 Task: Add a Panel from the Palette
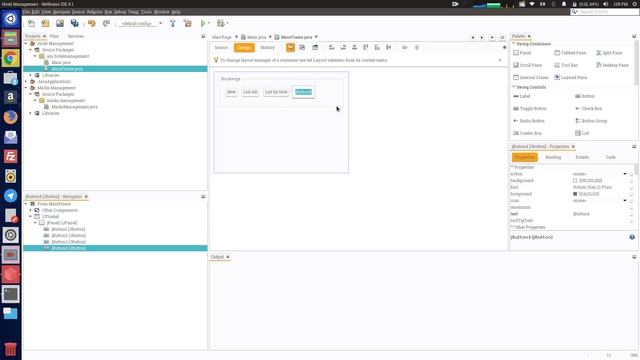[x=522, y=53]
